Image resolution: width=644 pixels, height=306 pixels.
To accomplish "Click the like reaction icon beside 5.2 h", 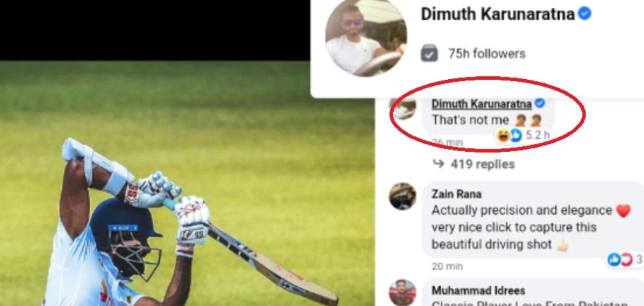I will click(515, 135).
